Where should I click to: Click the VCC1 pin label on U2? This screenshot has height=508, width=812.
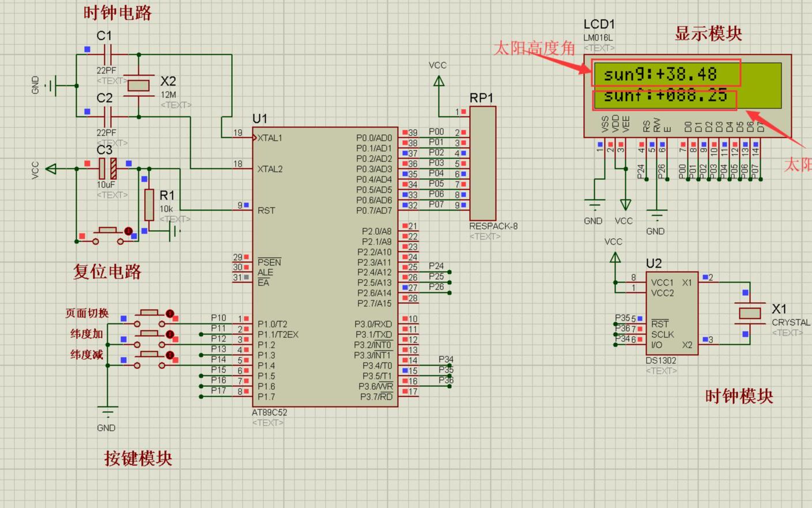click(662, 283)
